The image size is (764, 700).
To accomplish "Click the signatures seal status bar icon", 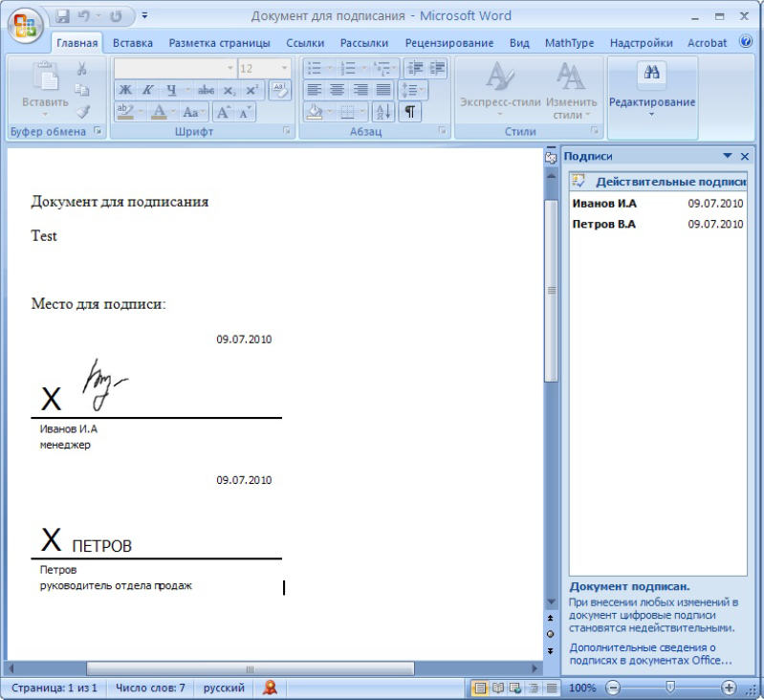I will [270, 688].
